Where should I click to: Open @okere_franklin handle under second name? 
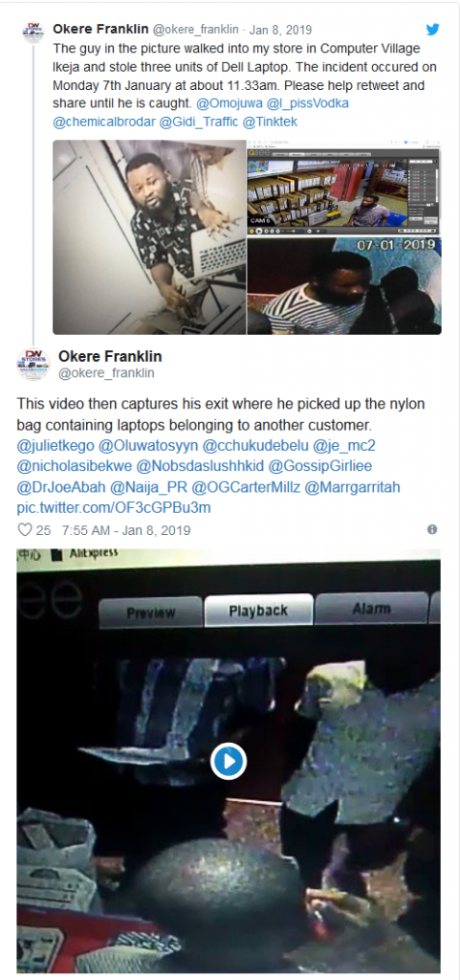[x=106, y=373]
